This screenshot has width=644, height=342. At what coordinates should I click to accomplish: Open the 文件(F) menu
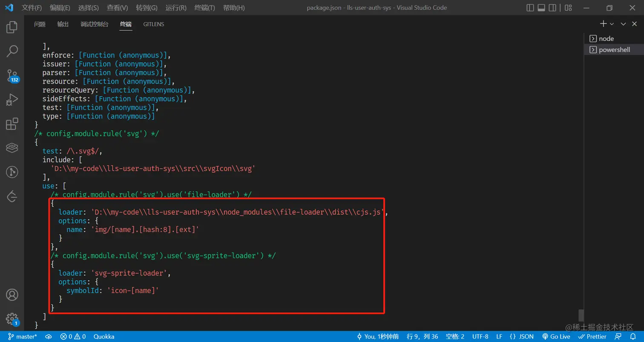[x=32, y=8]
